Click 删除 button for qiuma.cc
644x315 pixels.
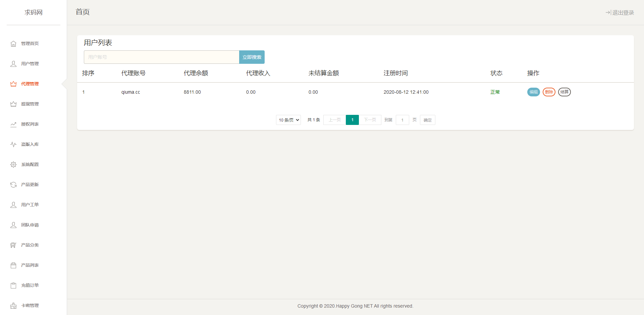point(549,92)
